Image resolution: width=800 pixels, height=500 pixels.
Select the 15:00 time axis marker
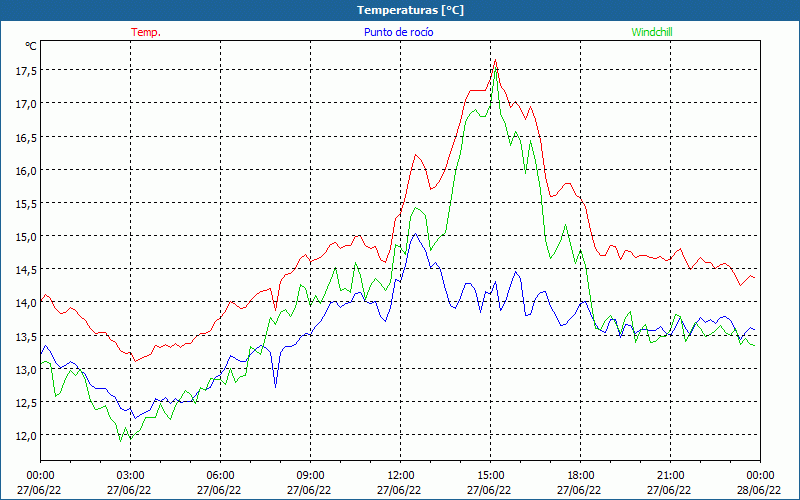[490, 475]
